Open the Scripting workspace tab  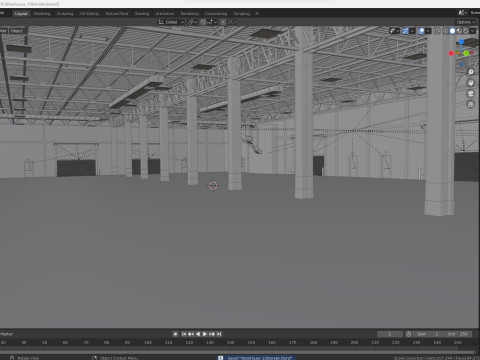click(x=242, y=14)
